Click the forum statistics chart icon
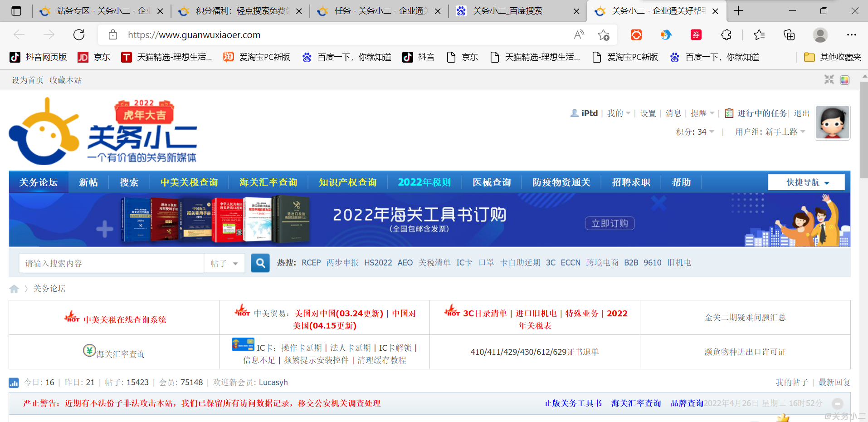868x422 pixels. tap(14, 383)
